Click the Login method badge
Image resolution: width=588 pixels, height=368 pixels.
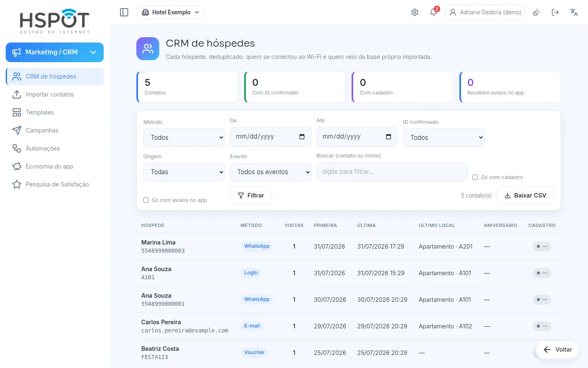pyautogui.click(x=251, y=273)
